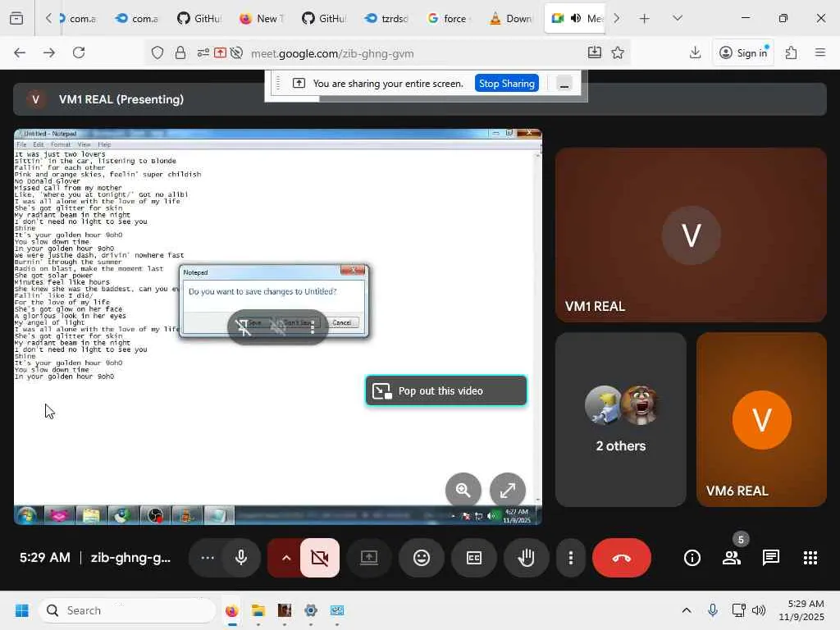Open audio settings chevron beside camera
Viewport: 840px width, 630px height.
click(x=286, y=558)
